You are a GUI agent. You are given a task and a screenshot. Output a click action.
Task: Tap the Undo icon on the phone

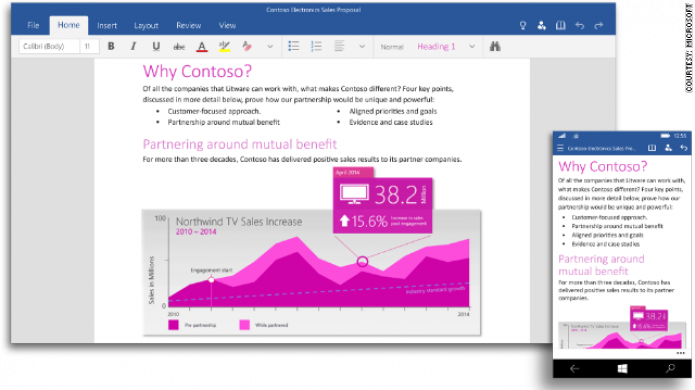pyautogui.click(x=684, y=148)
